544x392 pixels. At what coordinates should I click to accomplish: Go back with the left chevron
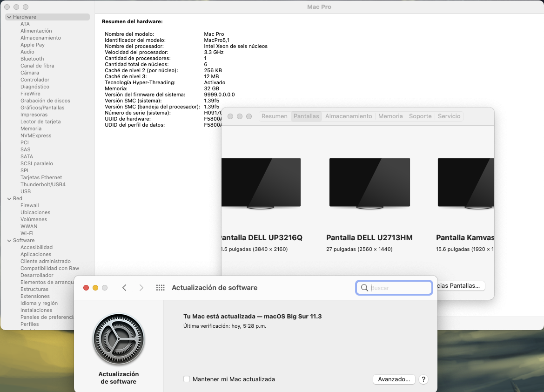[124, 288]
